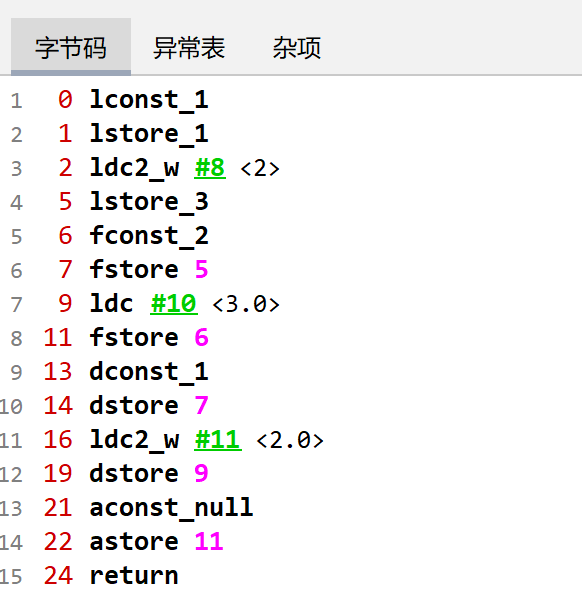Click the astore 11 instruction
The width and height of the screenshot is (582, 616).
tap(156, 542)
